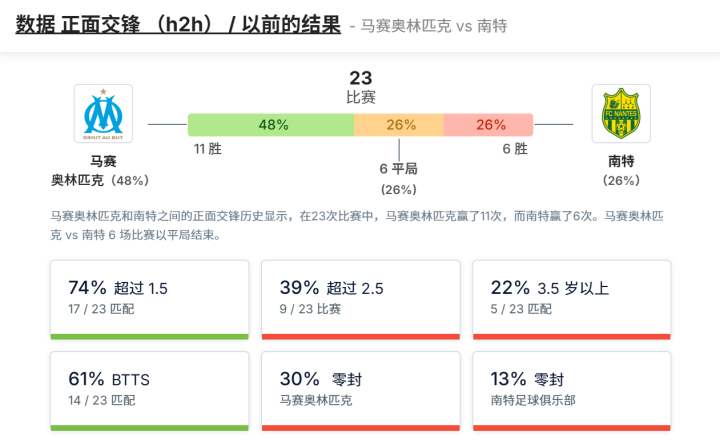Click the Olympique de Marseille club logo

pyautogui.click(x=103, y=113)
